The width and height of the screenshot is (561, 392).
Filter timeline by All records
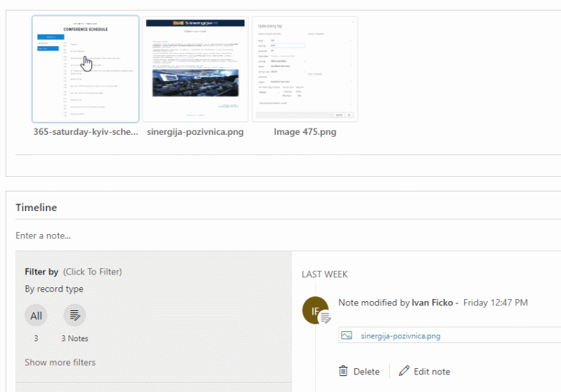[36, 316]
